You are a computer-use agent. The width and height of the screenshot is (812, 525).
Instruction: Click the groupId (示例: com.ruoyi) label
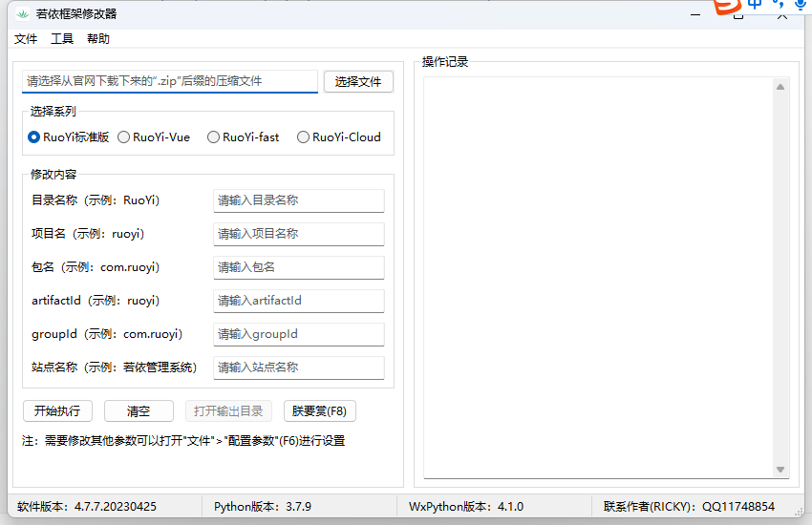107,334
